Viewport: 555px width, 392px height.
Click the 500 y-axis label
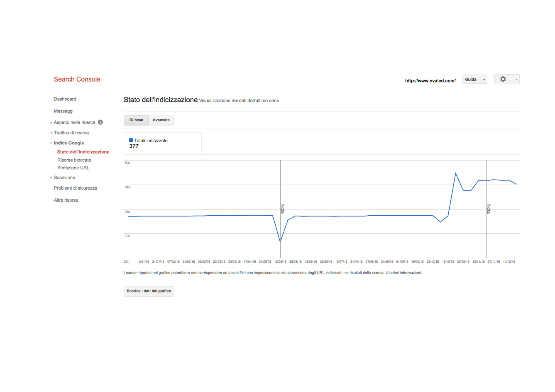127,163
